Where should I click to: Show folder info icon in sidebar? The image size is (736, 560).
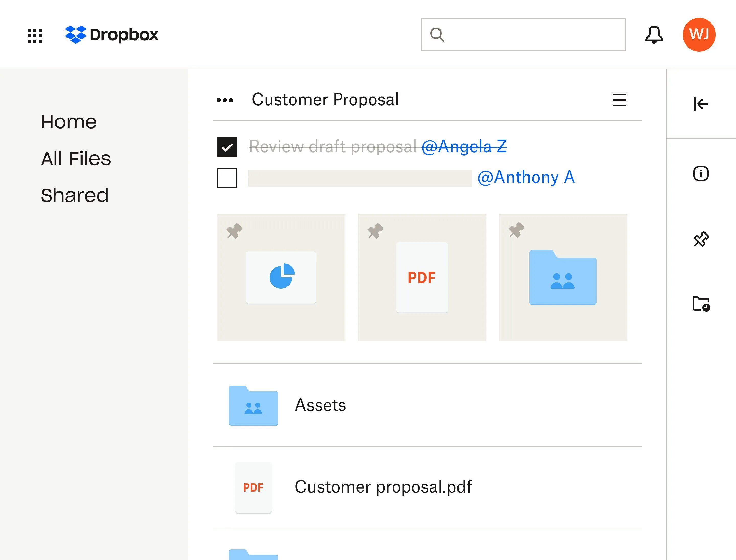[x=701, y=174]
